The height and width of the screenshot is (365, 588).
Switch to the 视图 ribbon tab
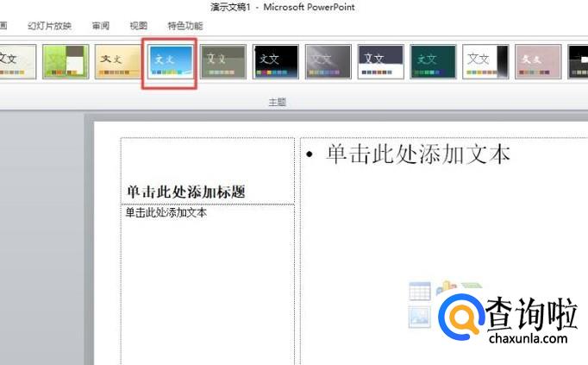[138, 26]
